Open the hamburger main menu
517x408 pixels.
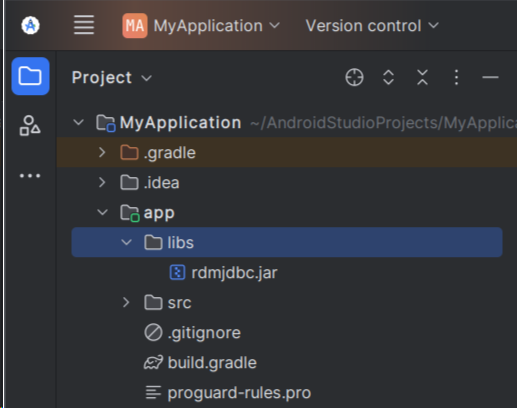point(84,25)
